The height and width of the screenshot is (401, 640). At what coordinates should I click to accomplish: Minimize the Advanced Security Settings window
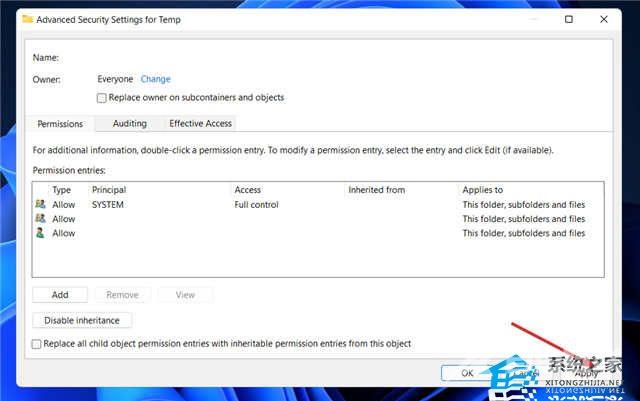(535, 19)
